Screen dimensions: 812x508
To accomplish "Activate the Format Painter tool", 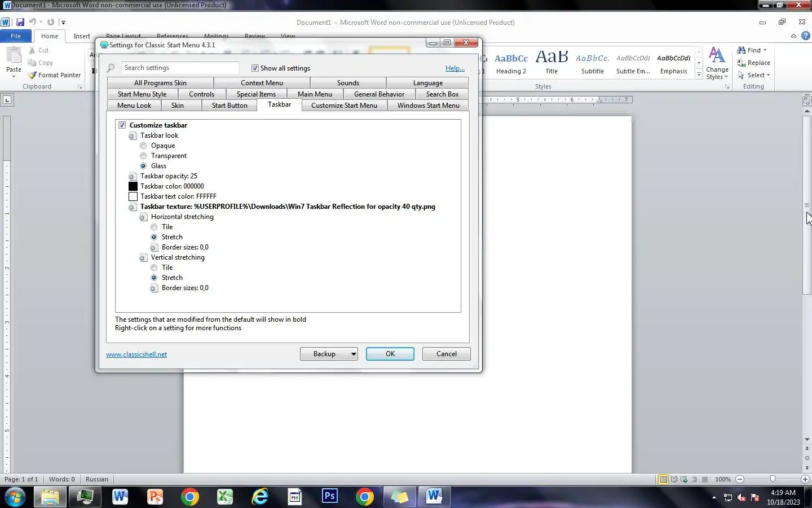I will click(55, 75).
